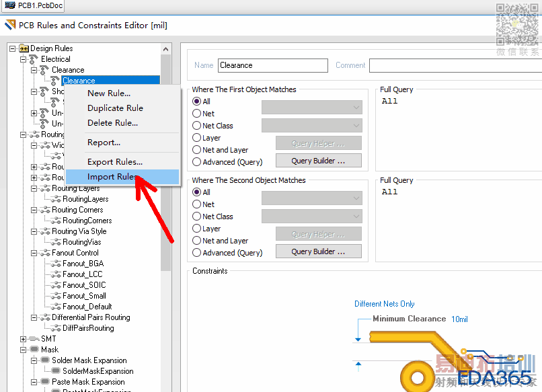Select the highlighted Clearance rule
The image size is (542, 392).
tap(110, 81)
